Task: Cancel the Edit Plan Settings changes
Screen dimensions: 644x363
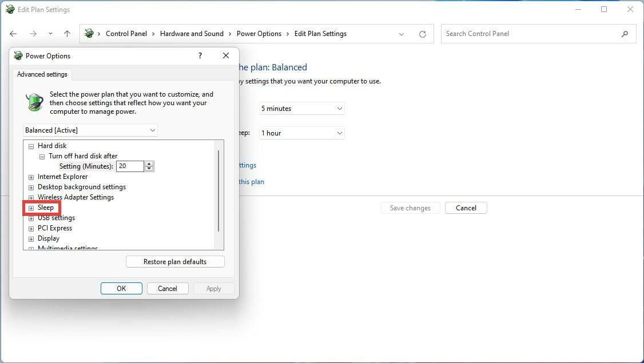Action: [x=466, y=208]
